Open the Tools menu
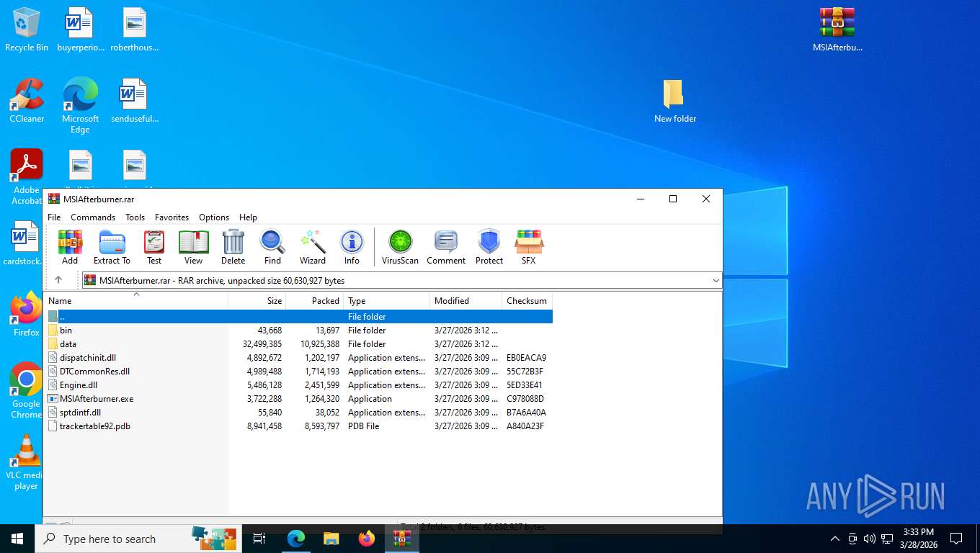980x553 pixels. [x=135, y=217]
